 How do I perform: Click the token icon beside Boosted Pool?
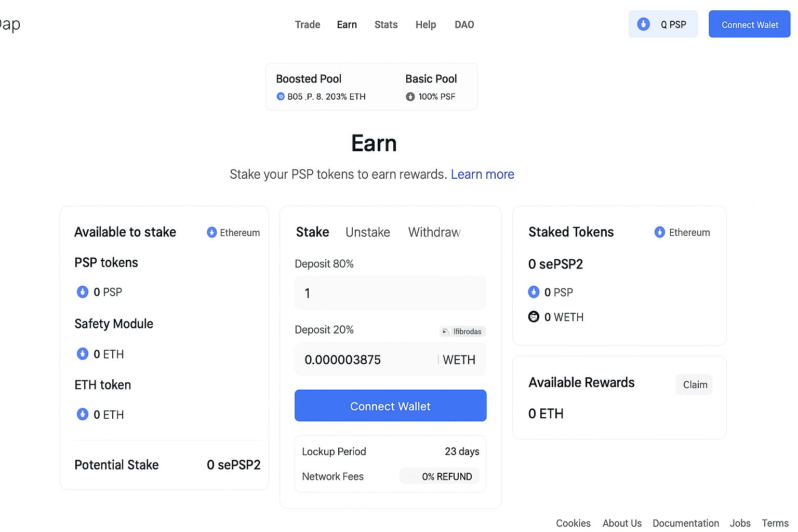click(280, 96)
